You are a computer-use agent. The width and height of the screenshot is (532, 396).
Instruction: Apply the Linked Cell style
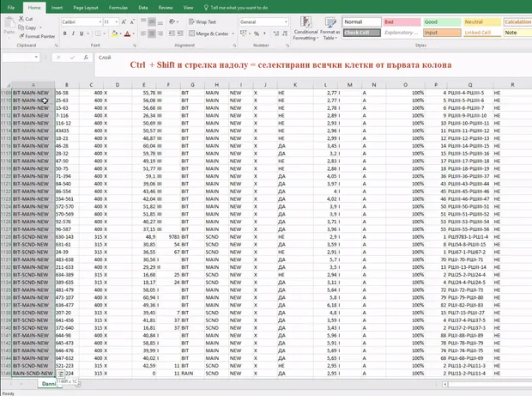(x=482, y=33)
